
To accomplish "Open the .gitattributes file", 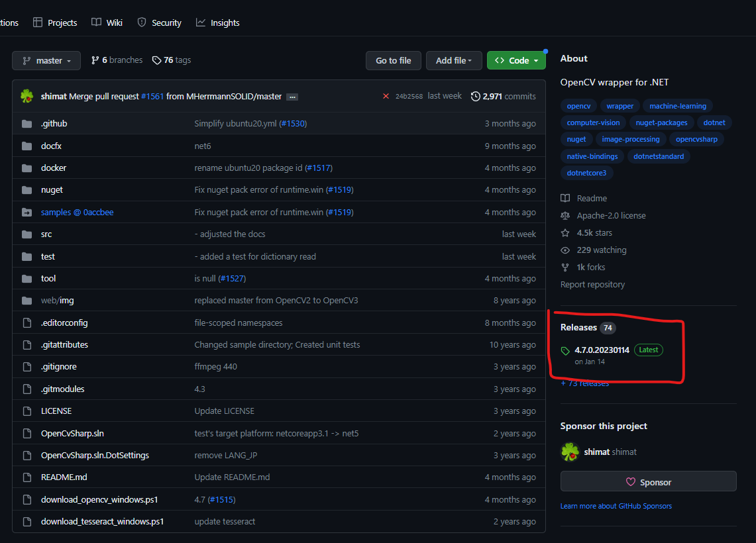I will pos(65,345).
